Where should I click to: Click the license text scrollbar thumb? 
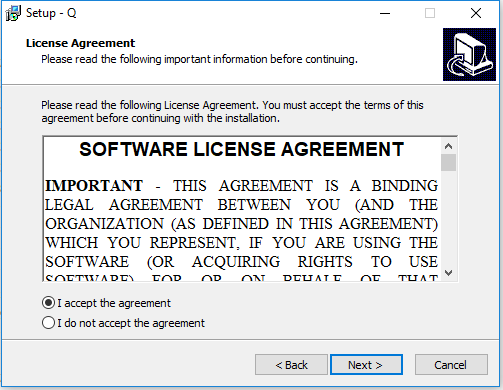(x=448, y=162)
